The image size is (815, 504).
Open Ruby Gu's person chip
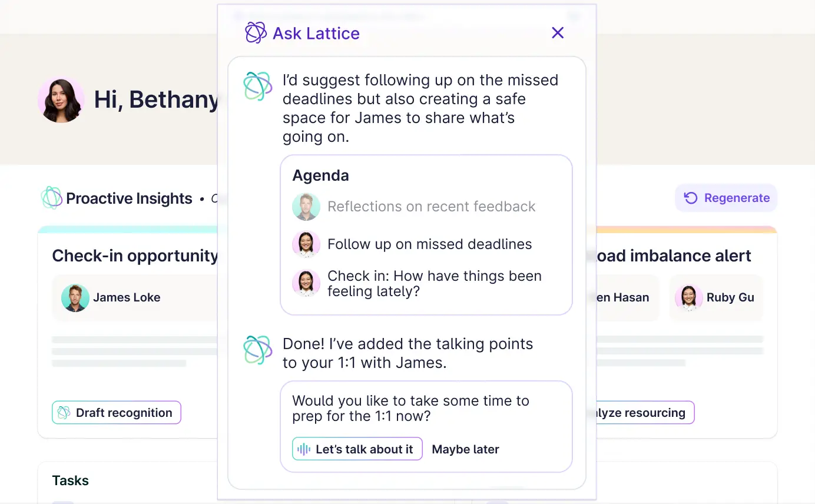click(715, 297)
